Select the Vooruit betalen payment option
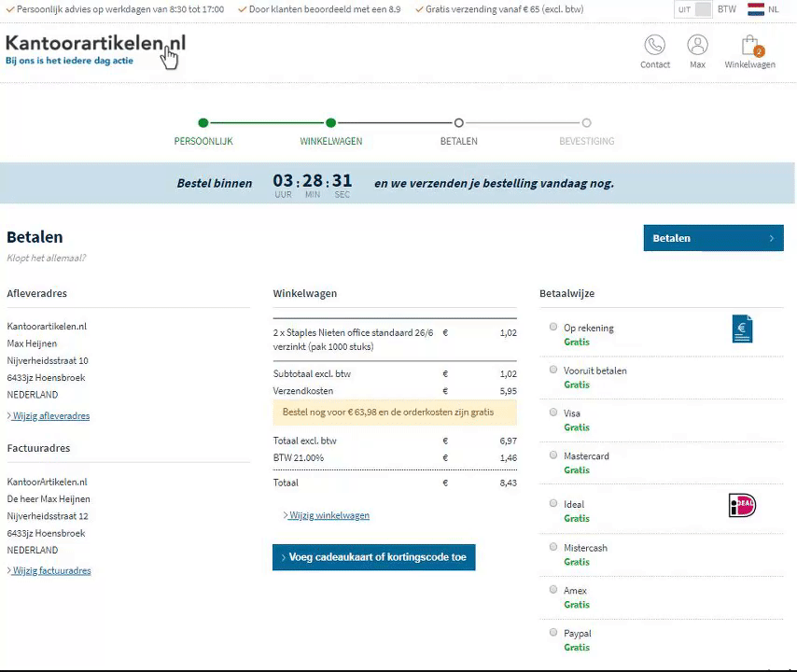 (553, 370)
